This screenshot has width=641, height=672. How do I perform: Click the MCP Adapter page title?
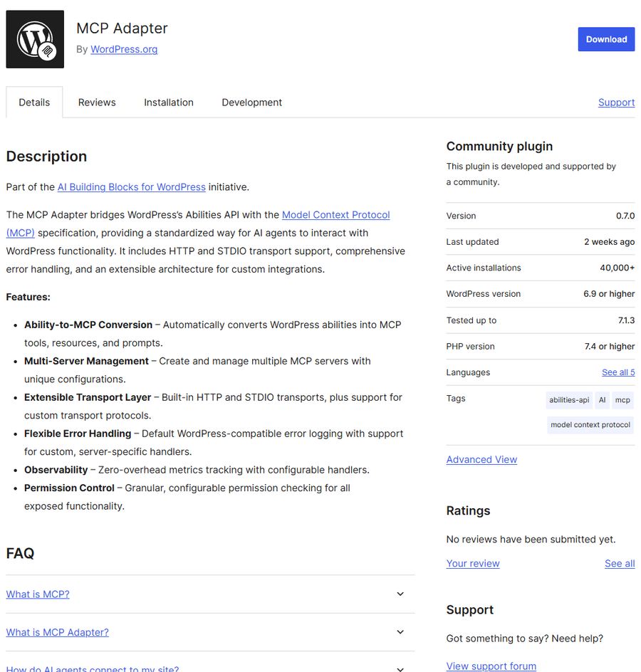pyautogui.click(x=122, y=28)
